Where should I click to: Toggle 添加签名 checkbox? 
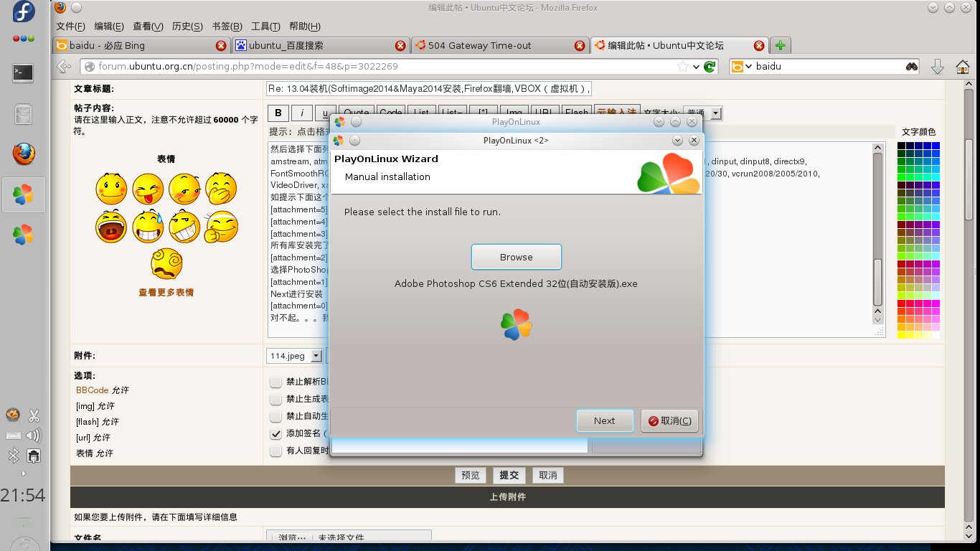click(x=275, y=434)
